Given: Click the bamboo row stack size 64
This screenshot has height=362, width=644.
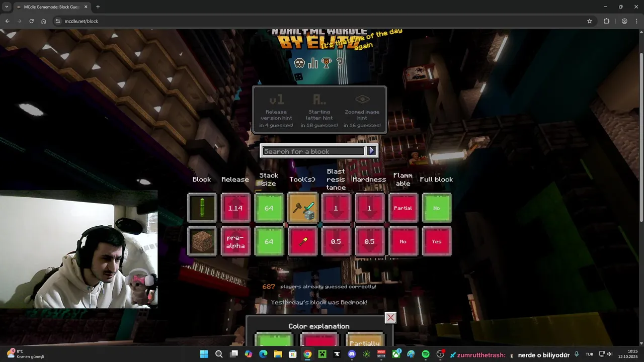Looking at the screenshot, I should point(269,208).
